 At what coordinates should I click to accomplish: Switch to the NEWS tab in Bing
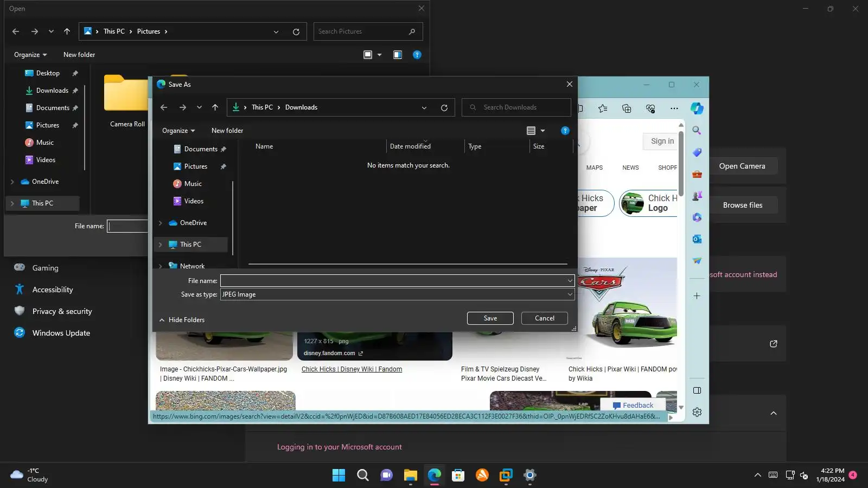pos(630,168)
